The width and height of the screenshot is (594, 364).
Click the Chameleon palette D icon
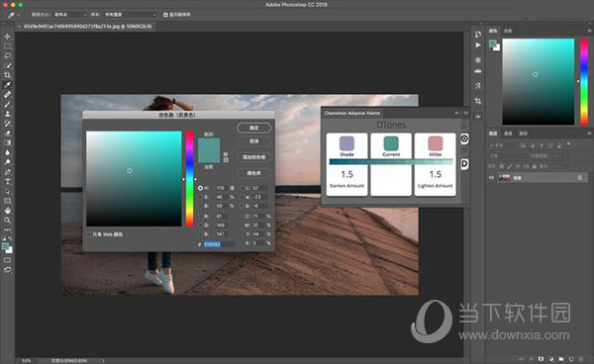coord(465,164)
